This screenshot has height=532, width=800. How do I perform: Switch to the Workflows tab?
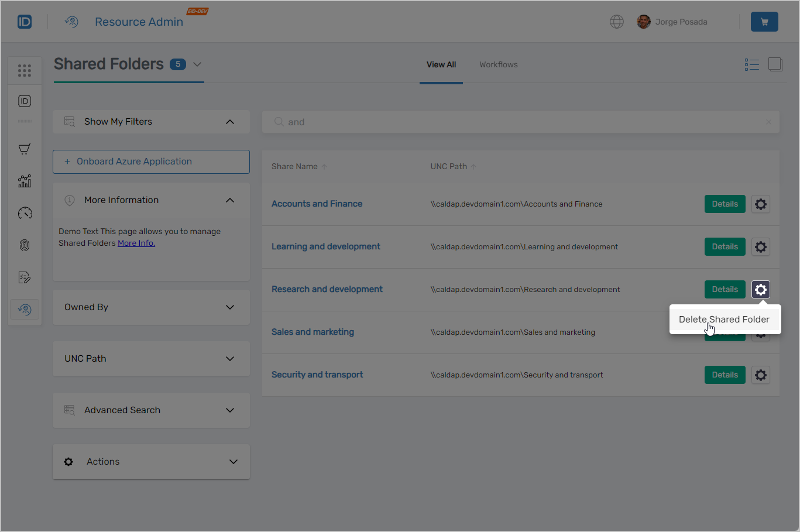pyautogui.click(x=498, y=64)
